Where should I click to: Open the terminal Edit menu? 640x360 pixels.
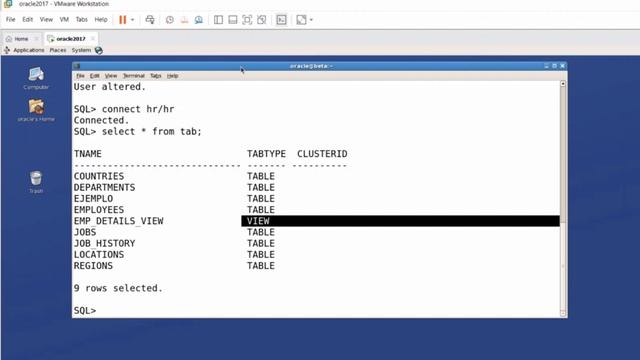[95, 76]
